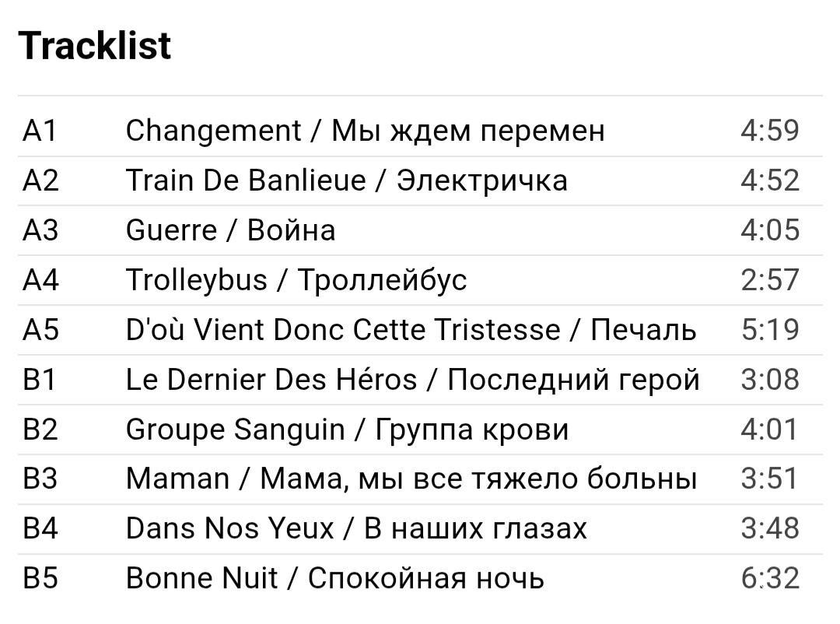Select the 5:19 track duration

tap(769, 330)
